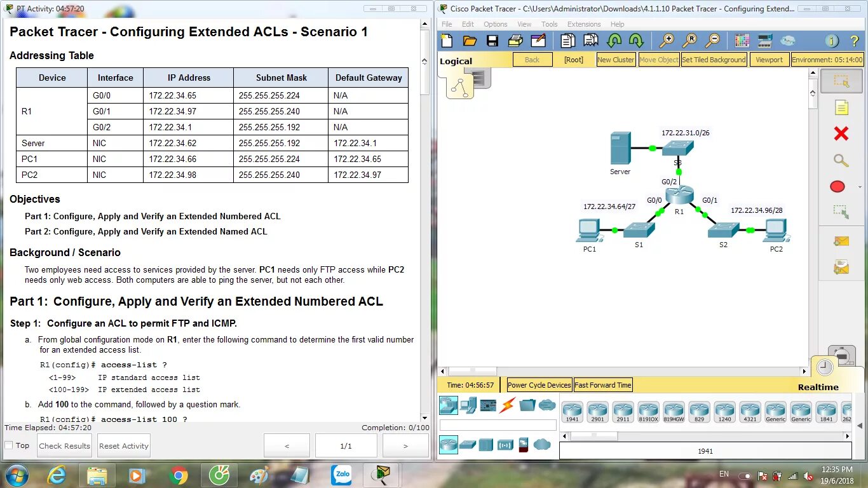
Task: Open the Edit menu
Action: click(x=468, y=24)
